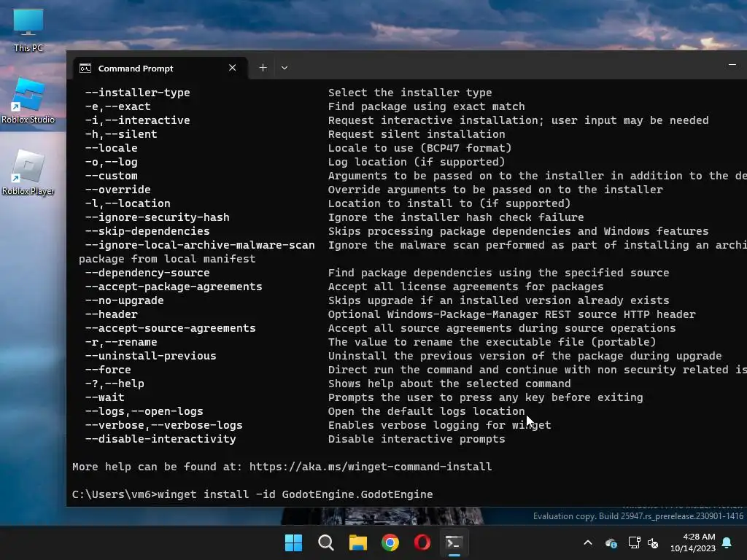This screenshot has width=747, height=560.
Task: Click the muted volume tray icon
Action: (653, 542)
